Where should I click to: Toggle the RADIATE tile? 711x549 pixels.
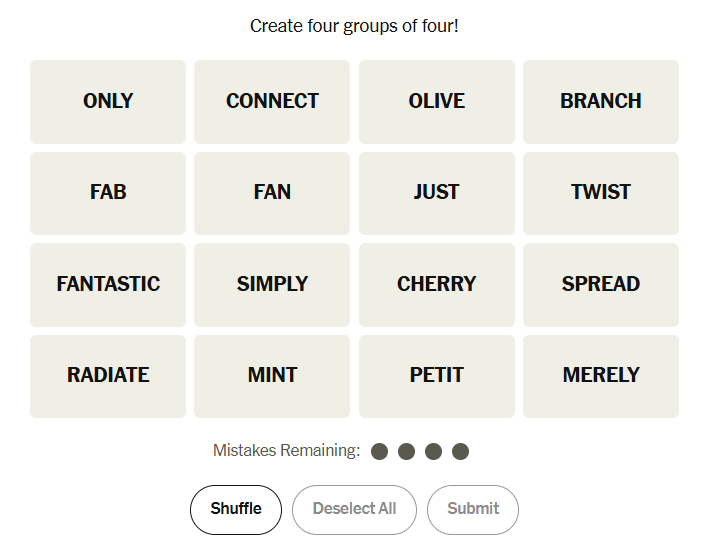click(x=108, y=375)
